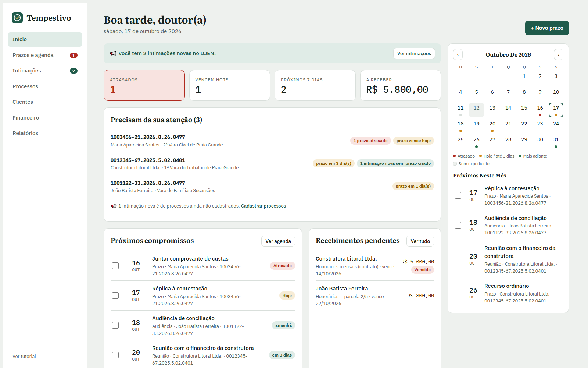
Task: Click the Atrasado tag on Juntar comprovante
Action: 283,266
